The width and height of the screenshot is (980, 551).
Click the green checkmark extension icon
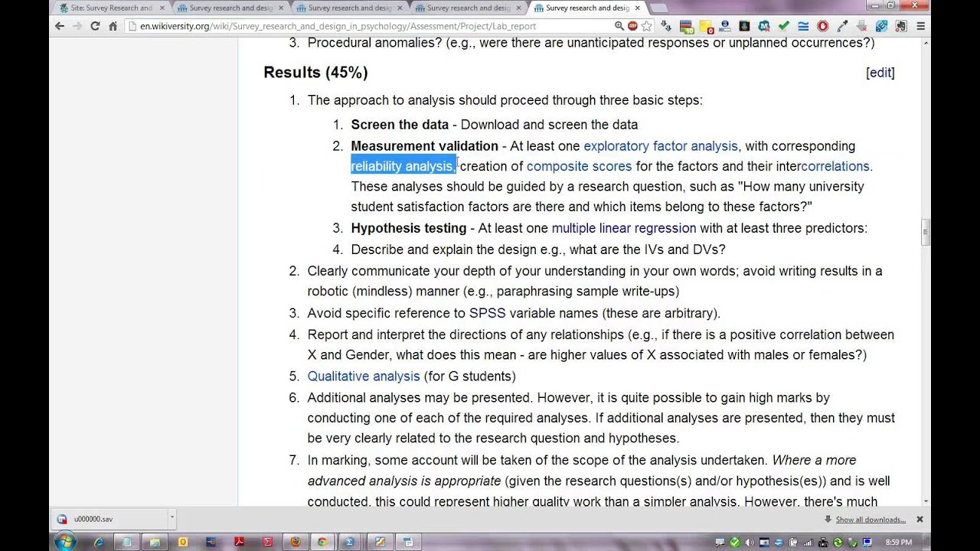point(783,26)
